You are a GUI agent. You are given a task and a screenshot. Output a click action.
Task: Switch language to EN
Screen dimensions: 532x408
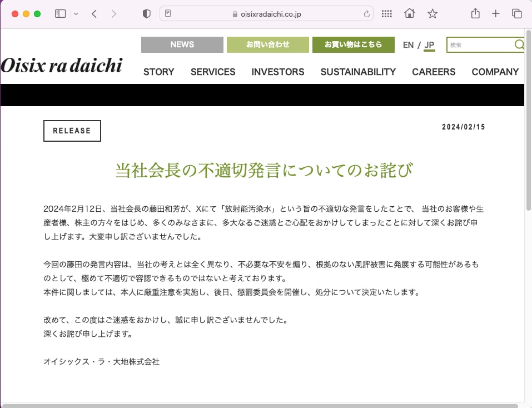coord(408,45)
